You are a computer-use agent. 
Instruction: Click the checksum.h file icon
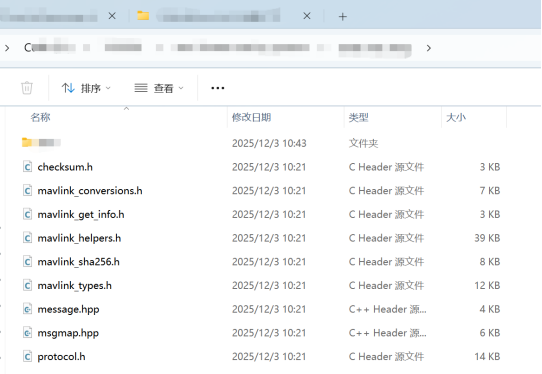[x=28, y=167]
